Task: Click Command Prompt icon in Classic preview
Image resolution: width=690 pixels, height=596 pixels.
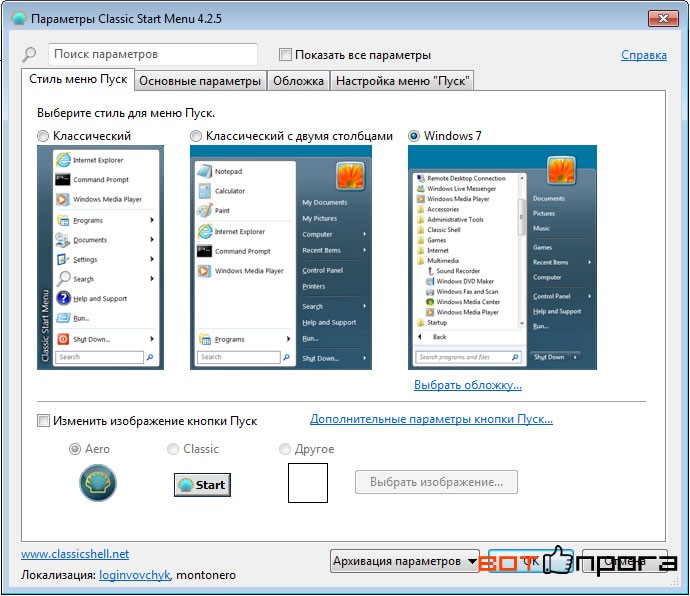Action: pyautogui.click(x=63, y=180)
